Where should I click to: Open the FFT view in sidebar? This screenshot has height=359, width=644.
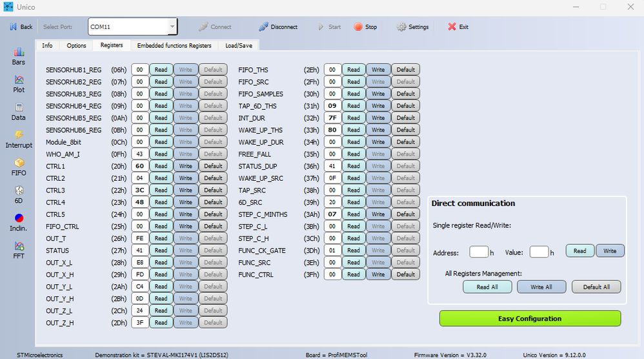pyautogui.click(x=19, y=251)
